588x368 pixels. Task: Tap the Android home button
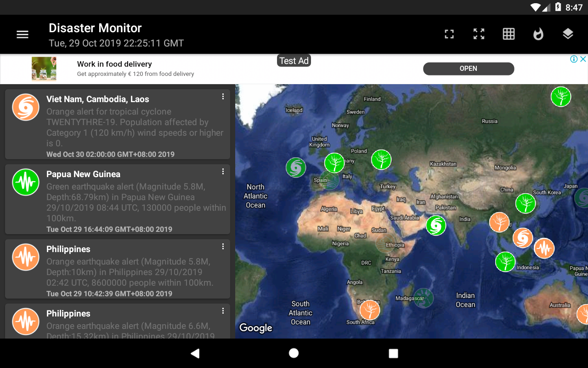294,353
